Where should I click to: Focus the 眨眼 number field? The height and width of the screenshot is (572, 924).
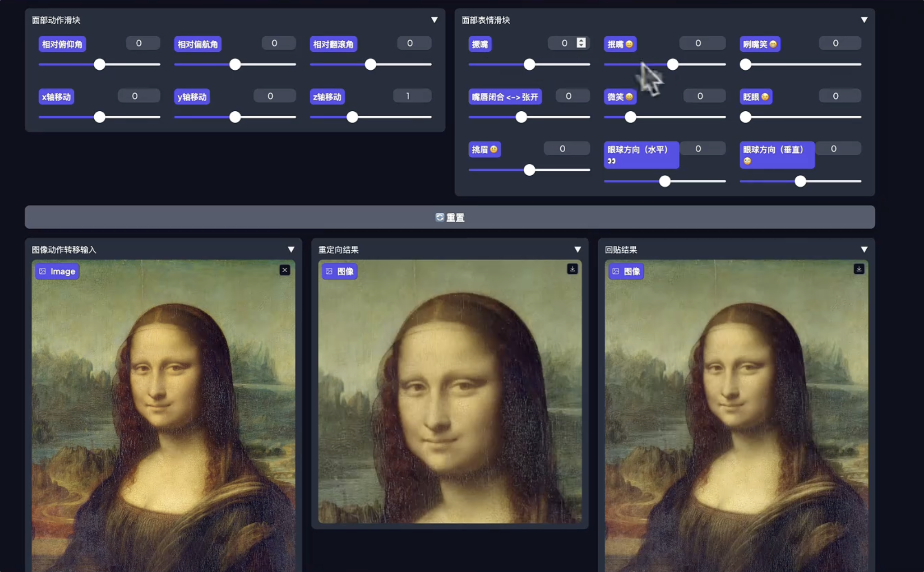840,96
